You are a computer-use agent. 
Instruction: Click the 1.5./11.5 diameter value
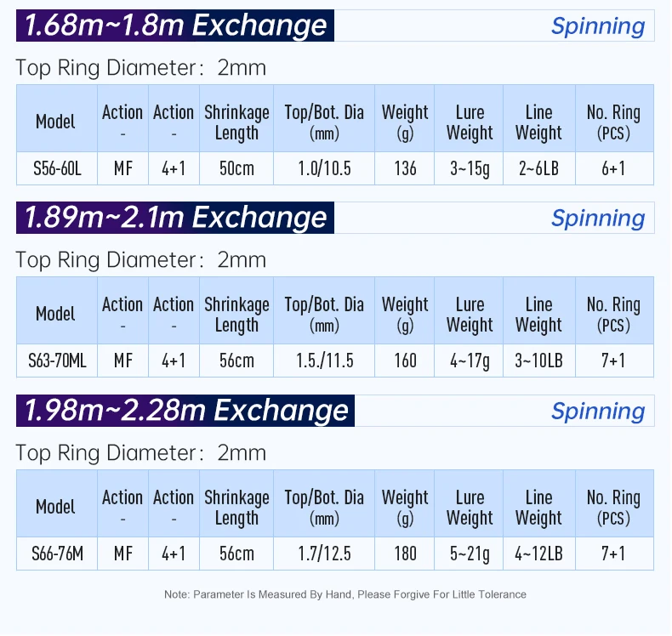(324, 361)
